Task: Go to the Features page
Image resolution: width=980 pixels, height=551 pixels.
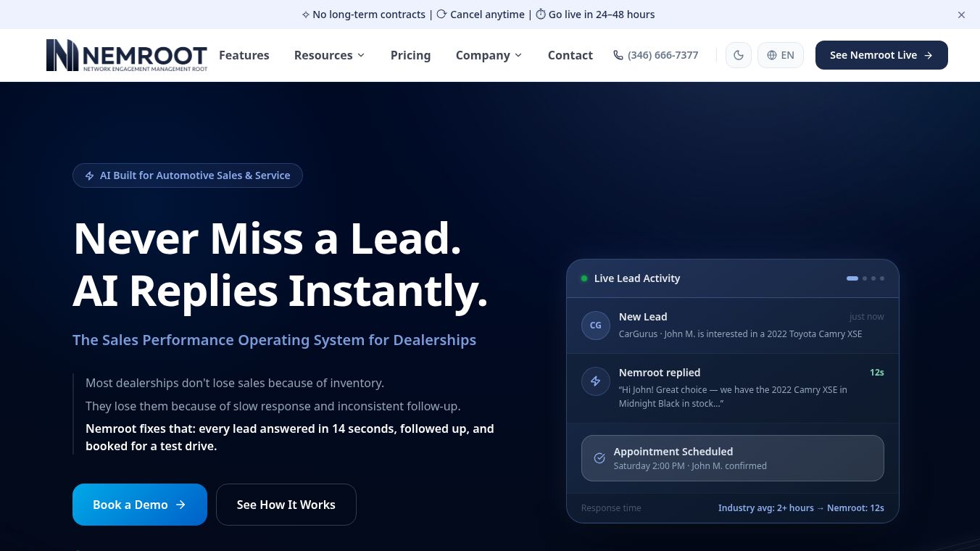Action: point(244,55)
